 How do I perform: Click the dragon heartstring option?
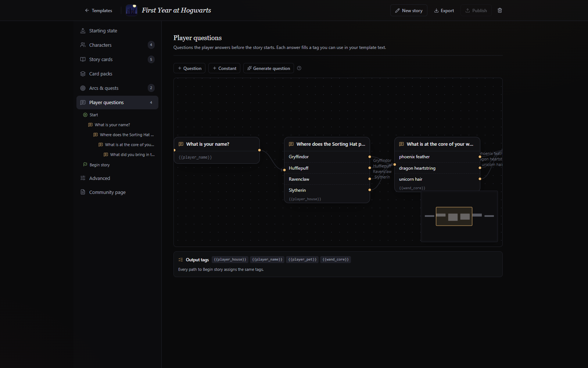point(437,168)
